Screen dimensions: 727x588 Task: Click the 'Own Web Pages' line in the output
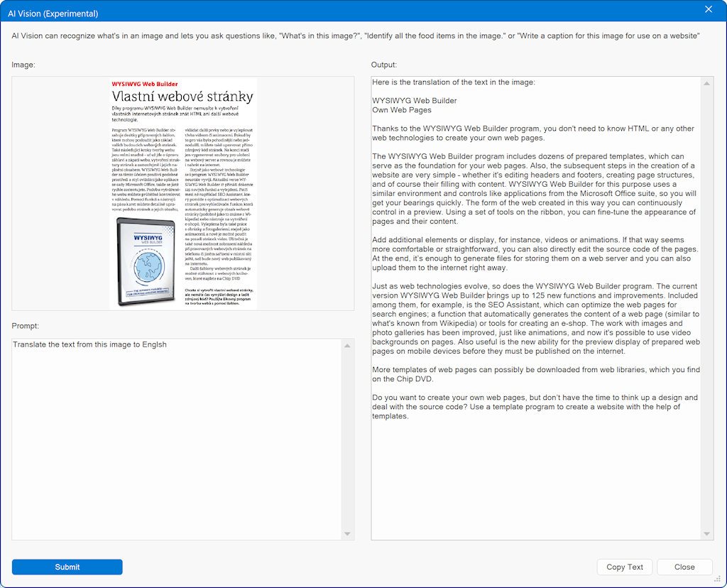tap(402, 110)
